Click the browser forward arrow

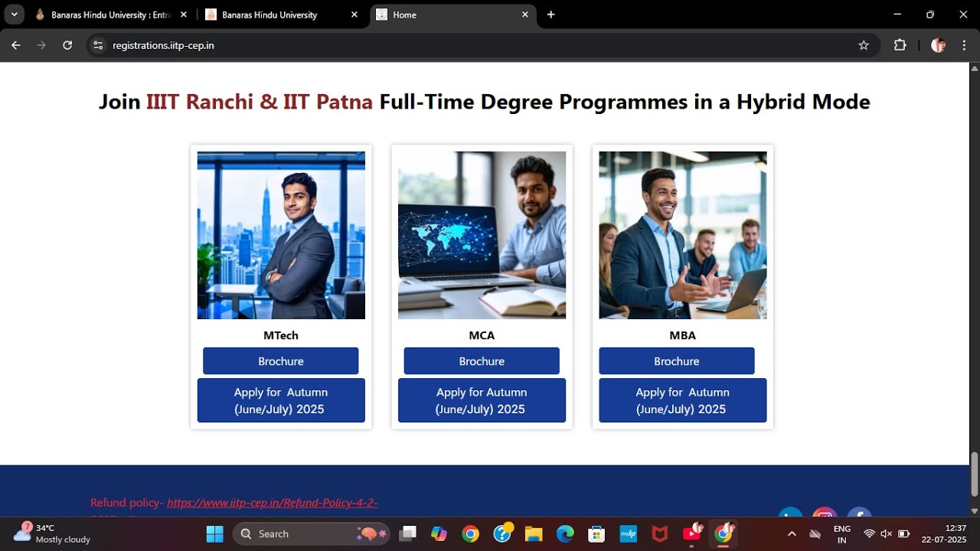click(x=41, y=45)
